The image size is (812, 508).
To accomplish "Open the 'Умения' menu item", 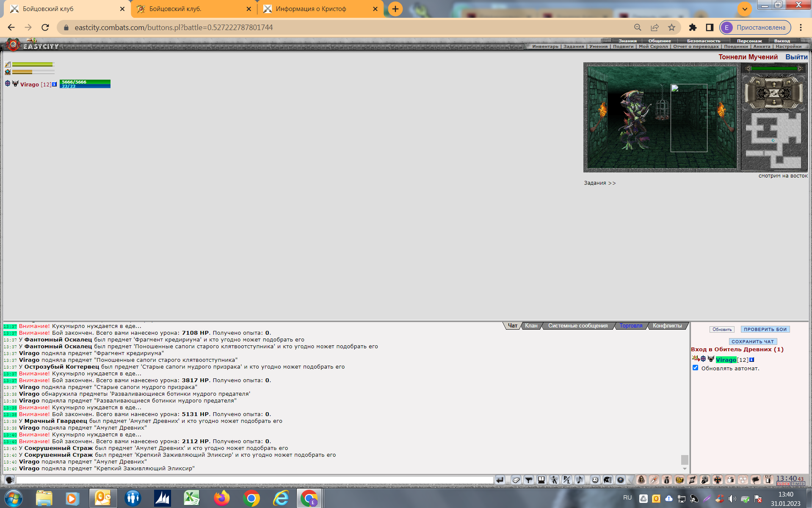I will coord(598,47).
